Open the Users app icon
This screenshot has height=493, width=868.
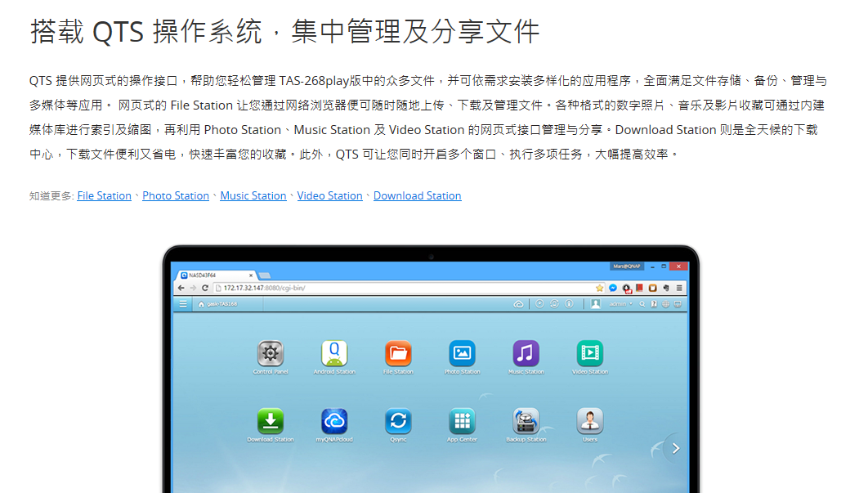(x=590, y=422)
